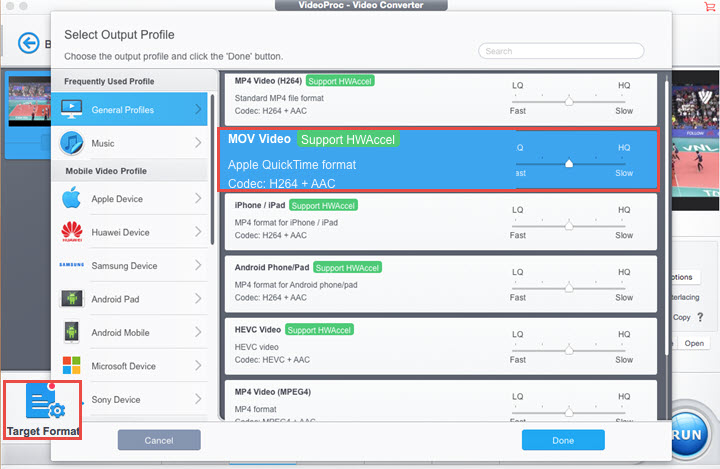Viewport: 720px width, 469px height.
Task: Click the Open button
Action: point(694,343)
